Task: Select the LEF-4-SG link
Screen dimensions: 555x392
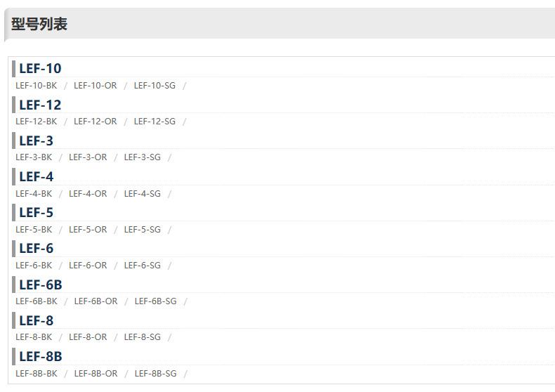Action: 142,194
